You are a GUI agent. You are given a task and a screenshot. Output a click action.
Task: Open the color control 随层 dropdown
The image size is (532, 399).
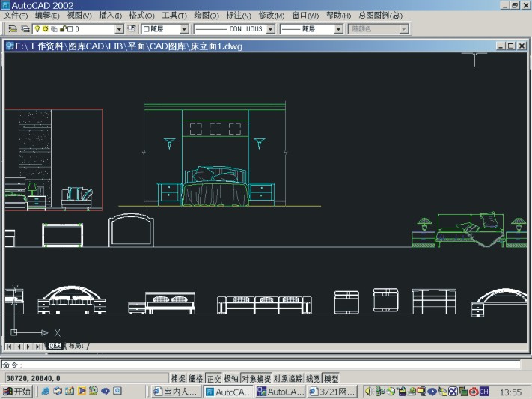click(183, 29)
